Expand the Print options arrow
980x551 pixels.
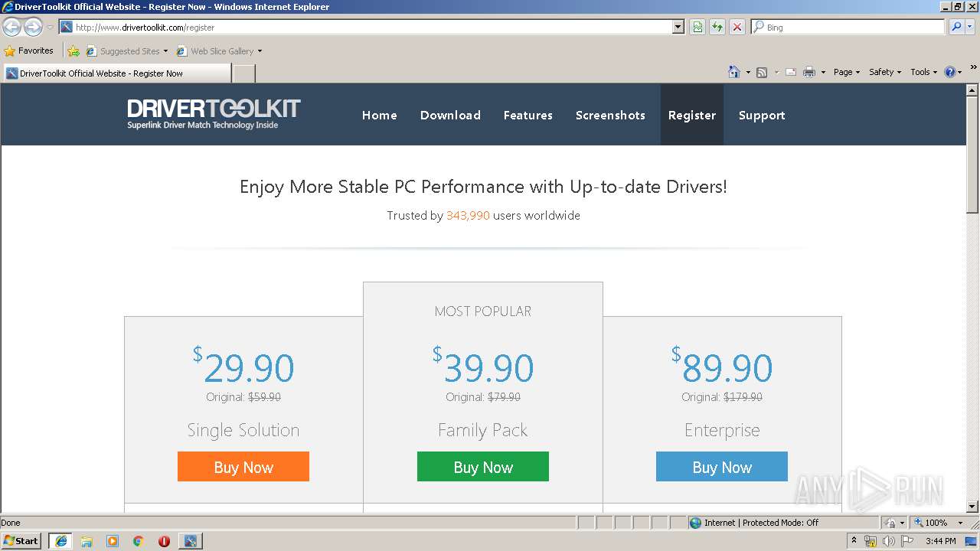(x=823, y=72)
